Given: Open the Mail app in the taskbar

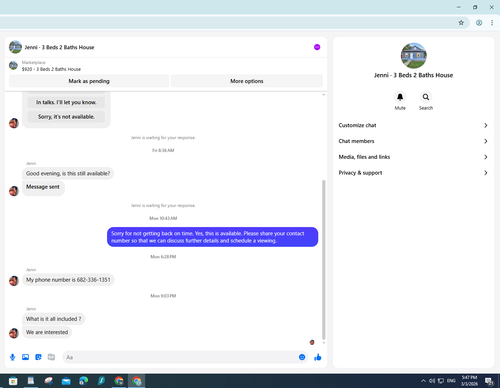Looking at the screenshot, I should click(66, 381).
